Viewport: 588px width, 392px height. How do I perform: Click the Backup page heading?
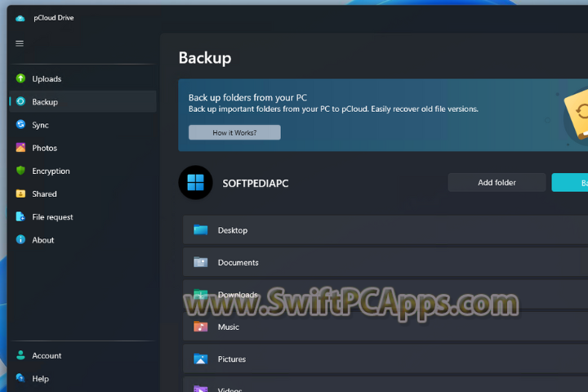pos(205,59)
